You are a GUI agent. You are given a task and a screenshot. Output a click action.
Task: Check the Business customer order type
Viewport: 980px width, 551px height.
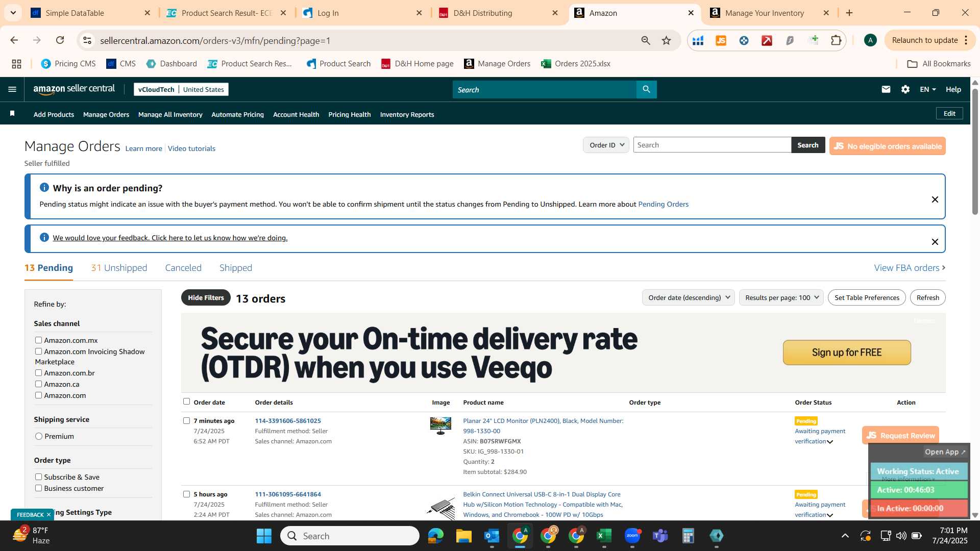[38, 488]
